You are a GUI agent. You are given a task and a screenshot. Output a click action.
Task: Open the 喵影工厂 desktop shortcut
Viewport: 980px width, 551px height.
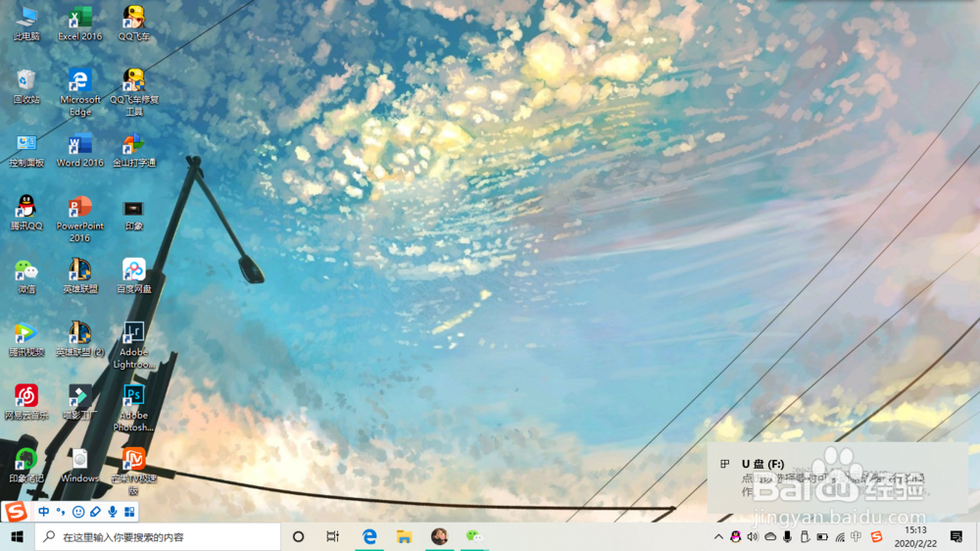[80, 402]
